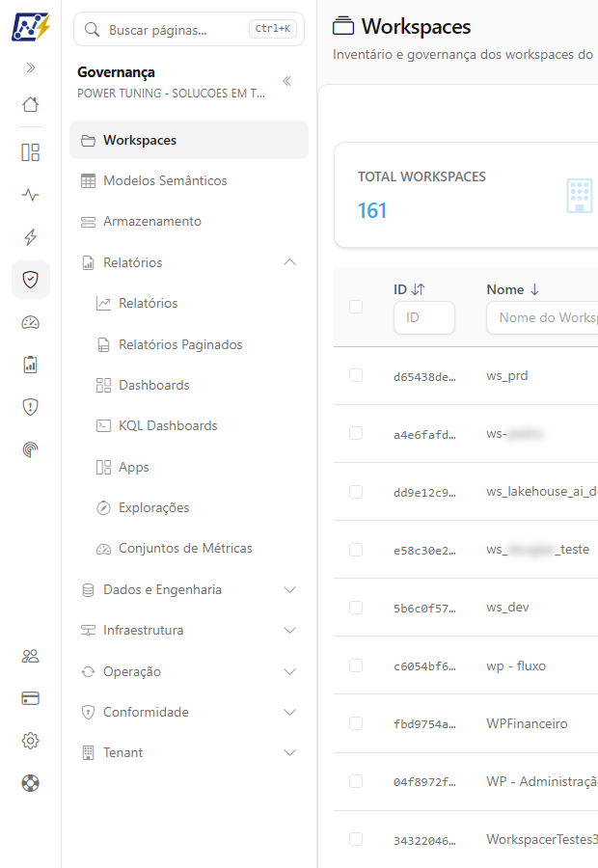Tick the select-all checkbox in table header
The height and width of the screenshot is (868, 598).
(x=356, y=307)
